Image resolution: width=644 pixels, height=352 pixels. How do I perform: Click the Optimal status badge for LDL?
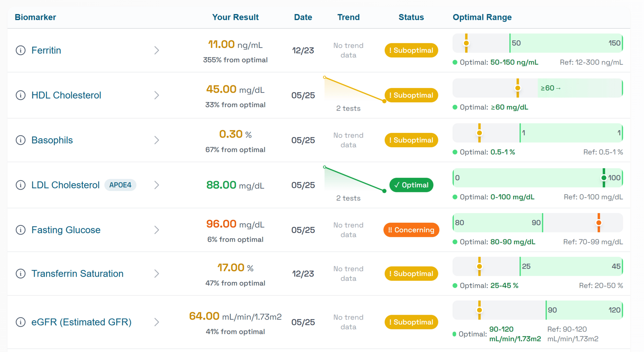coord(411,185)
